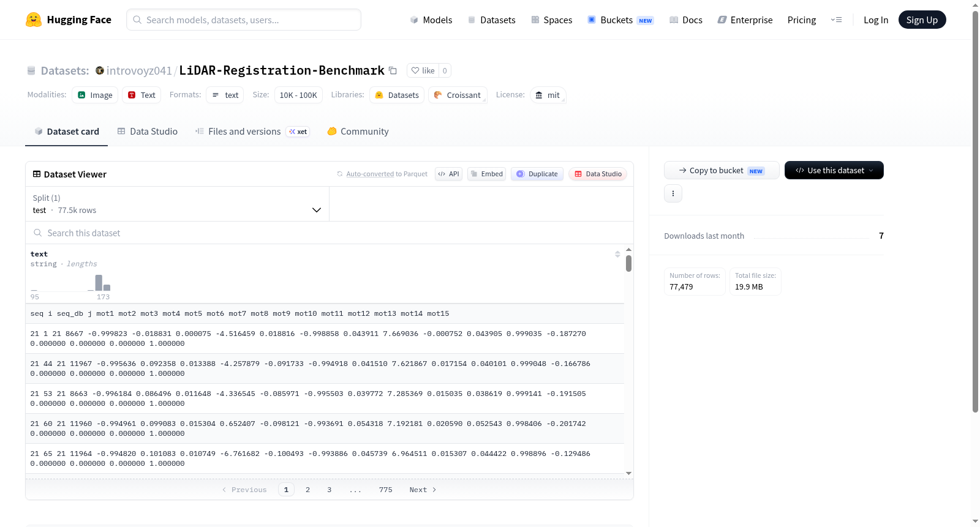This screenshot has width=980, height=527.
Task: Click the LiDAR-Registration-Benchmark dataset title
Action: coord(282,70)
